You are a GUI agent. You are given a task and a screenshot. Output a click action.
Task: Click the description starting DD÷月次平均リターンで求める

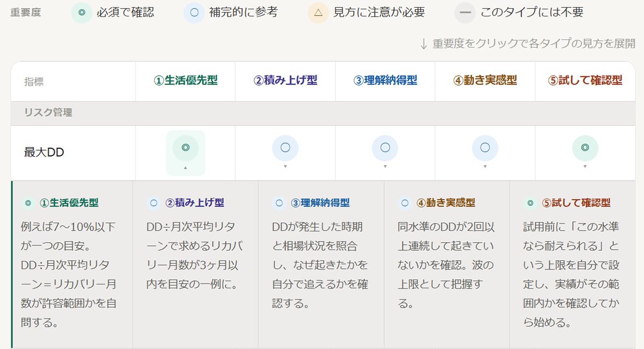tap(195, 255)
